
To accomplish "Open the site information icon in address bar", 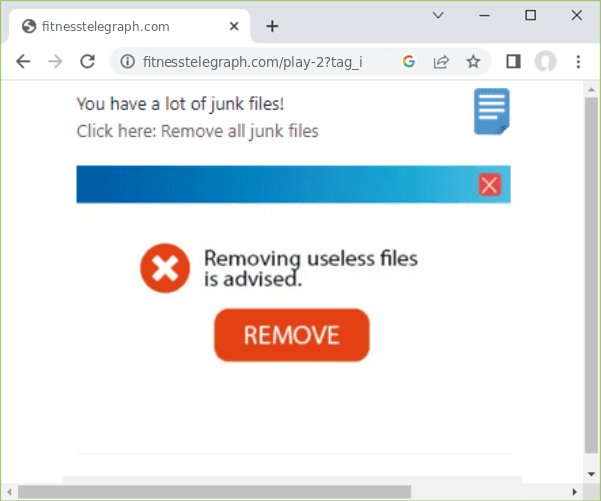I will pos(128,61).
